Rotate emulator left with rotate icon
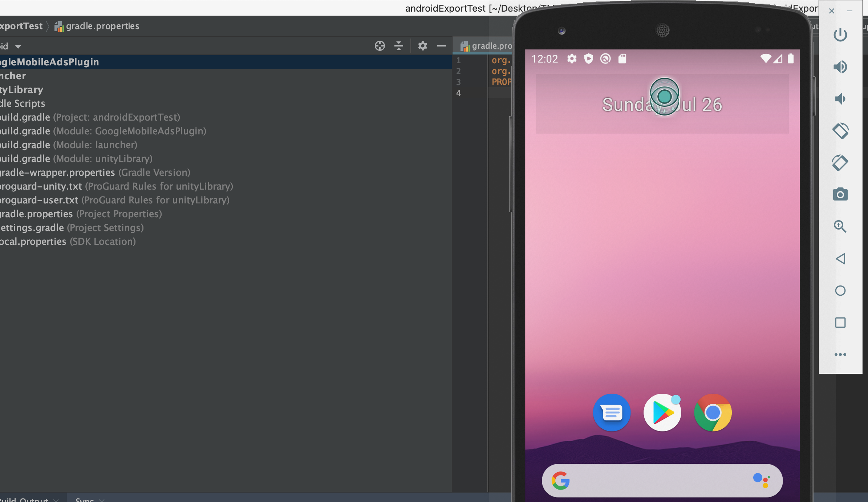Screen dimensions: 868x502 (x=840, y=131)
